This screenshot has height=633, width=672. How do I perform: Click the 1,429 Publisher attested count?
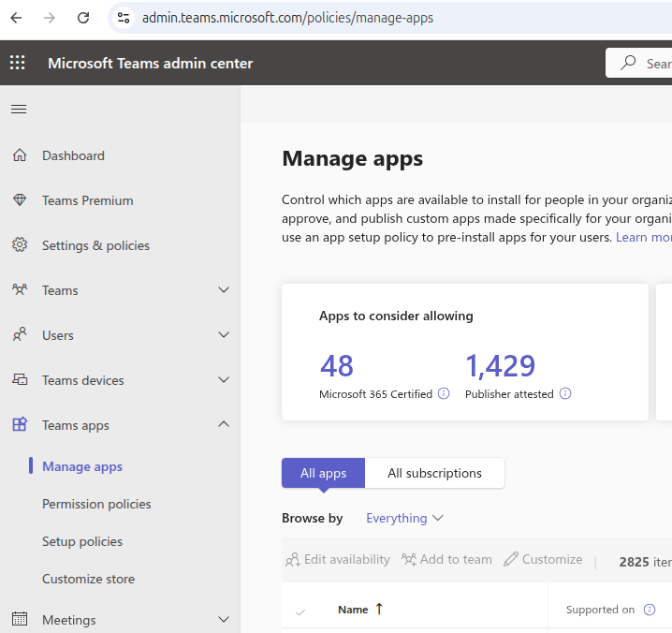(x=501, y=366)
